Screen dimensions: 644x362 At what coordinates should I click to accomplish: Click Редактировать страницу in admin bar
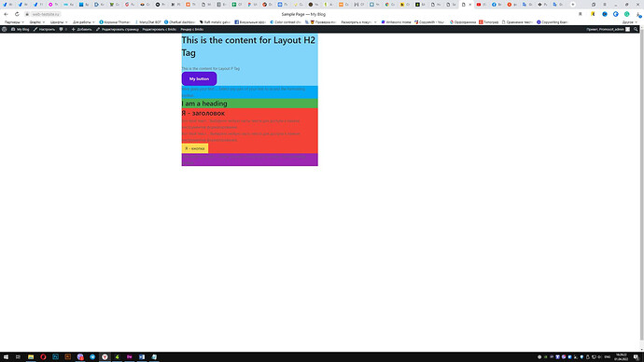click(x=118, y=29)
